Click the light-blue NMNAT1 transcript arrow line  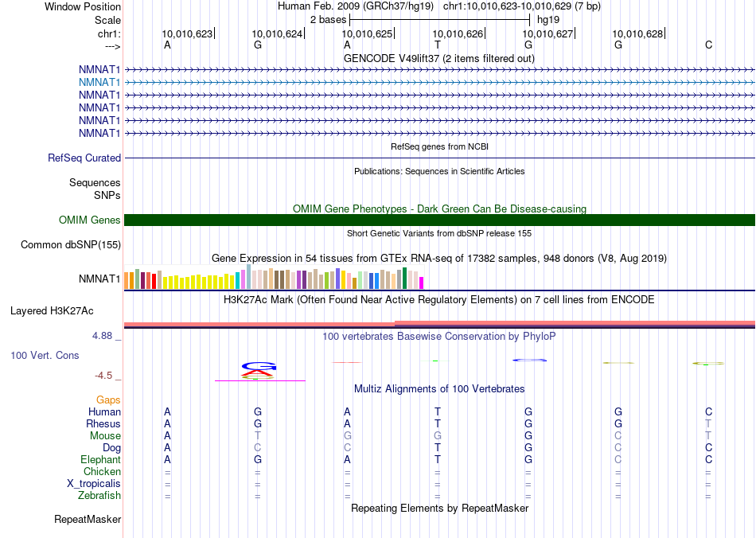(x=440, y=83)
